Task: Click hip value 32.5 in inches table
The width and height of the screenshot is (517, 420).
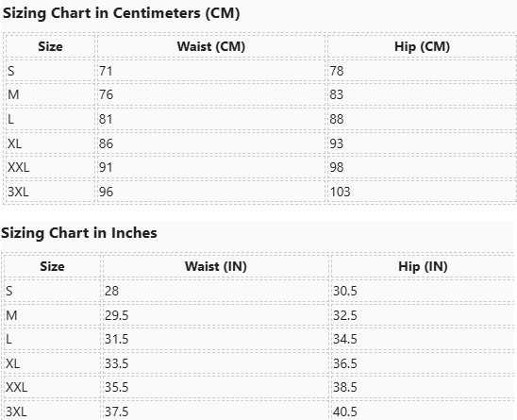Action: click(345, 315)
